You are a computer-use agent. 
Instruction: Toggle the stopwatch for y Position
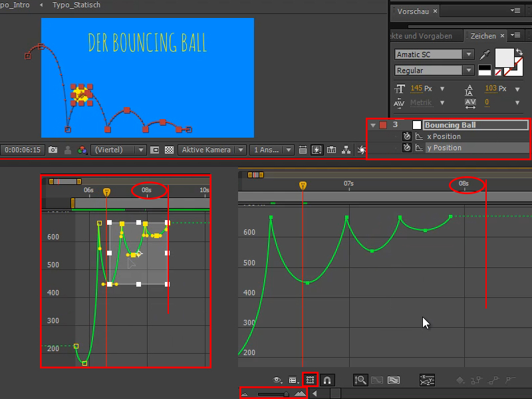407,147
